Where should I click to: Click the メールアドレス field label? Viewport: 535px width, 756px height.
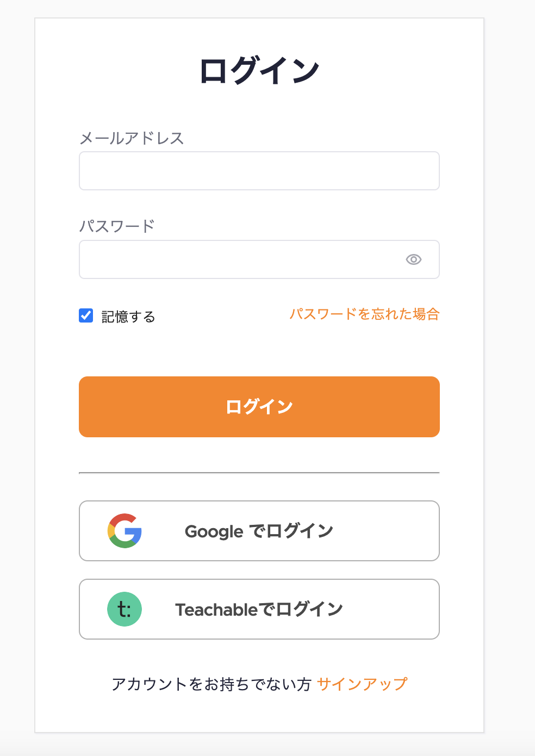point(132,138)
